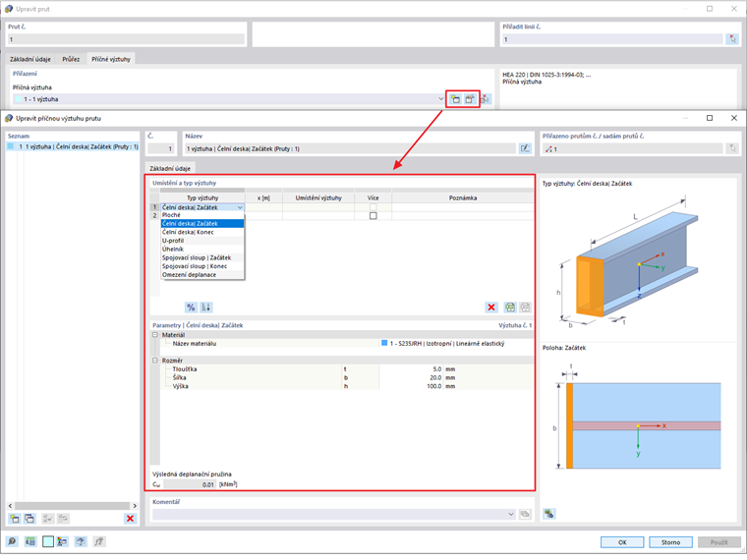
Task: Choose U-profil stiffener type
Action: 202,241
